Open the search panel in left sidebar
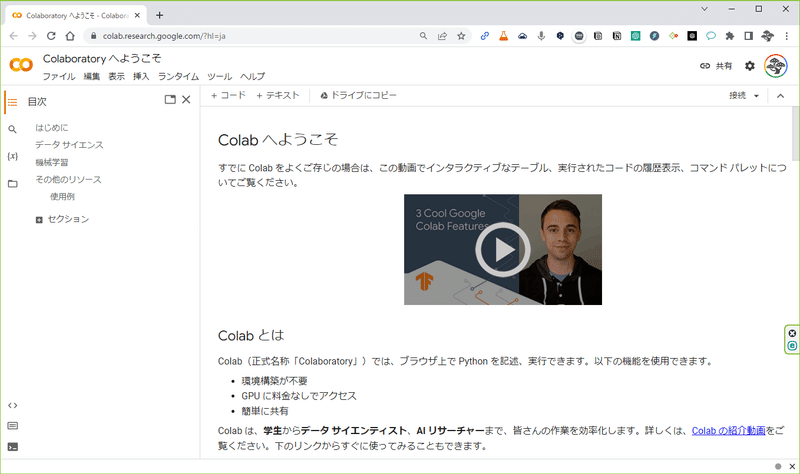This screenshot has height=474, width=800. click(x=13, y=130)
